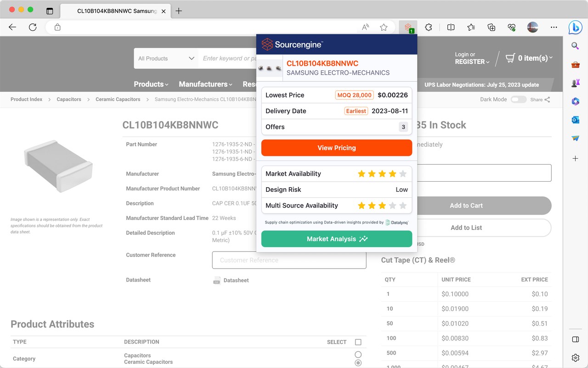
Task: Click the capacitor product image
Action: pyautogui.click(x=58, y=166)
